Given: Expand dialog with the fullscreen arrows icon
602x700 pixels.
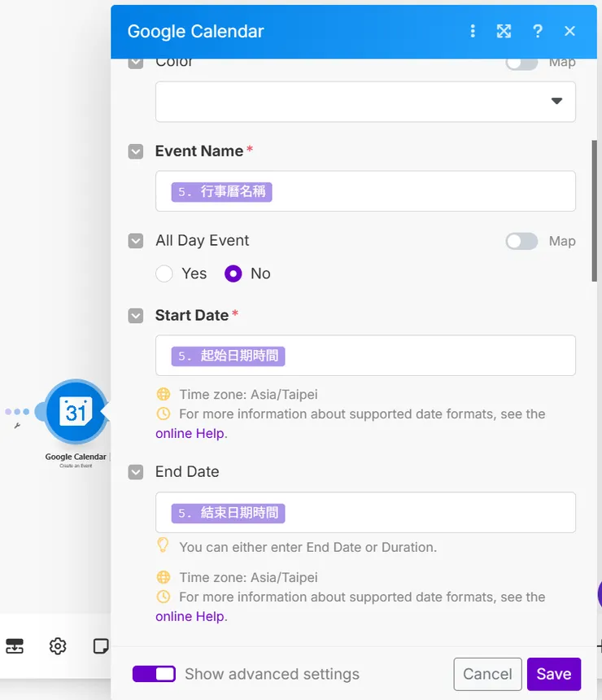Looking at the screenshot, I should coord(504,31).
